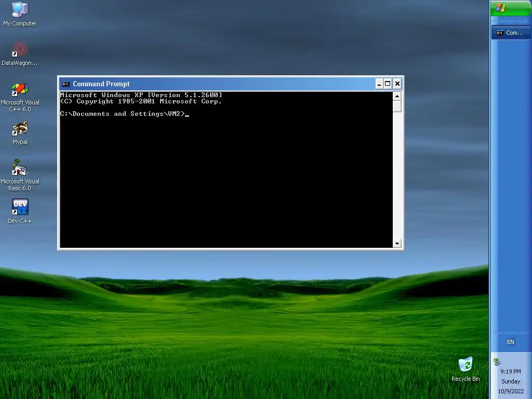
Task: Click the 9:19 PM taskbar clock
Action: [x=511, y=371]
